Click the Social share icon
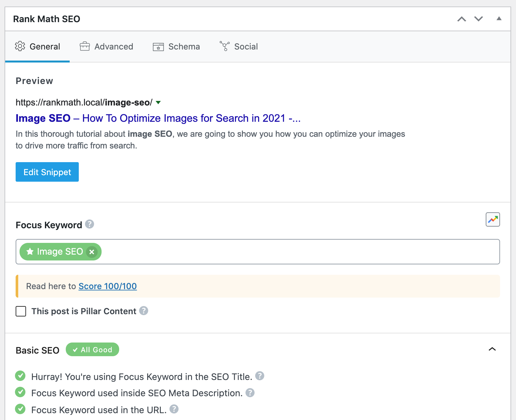The image size is (516, 420). coord(225,46)
